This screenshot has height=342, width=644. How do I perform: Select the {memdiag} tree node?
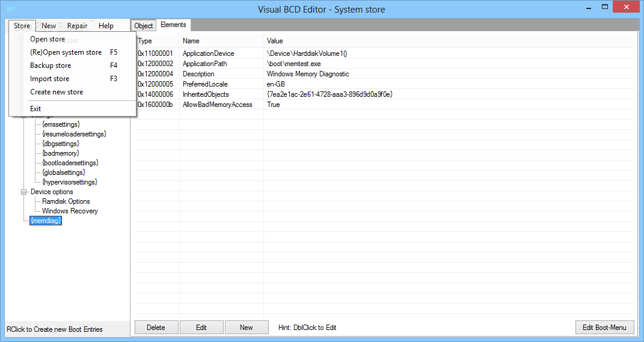coord(46,221)
